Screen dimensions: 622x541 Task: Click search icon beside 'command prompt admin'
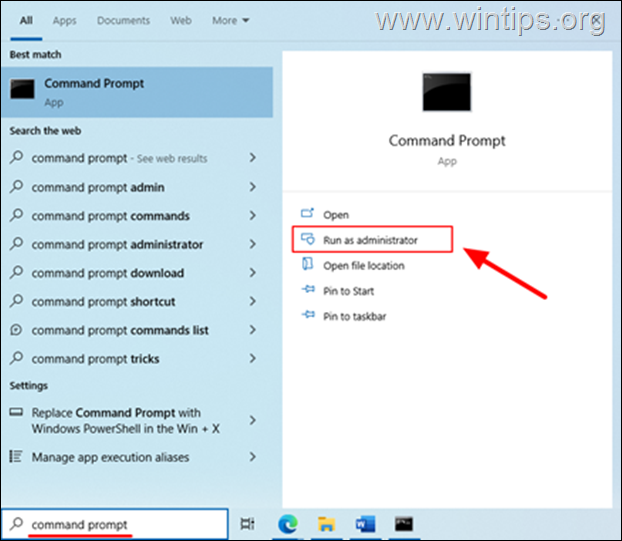click(16, 186)
